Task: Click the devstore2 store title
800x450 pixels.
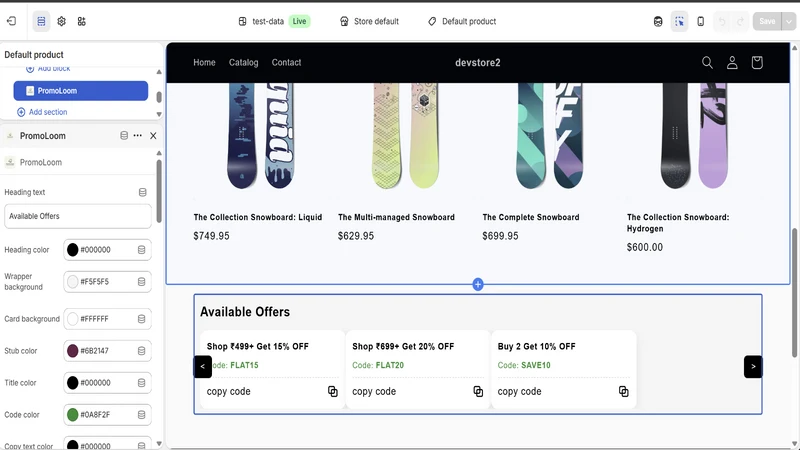Action: (x=478, y=63)
